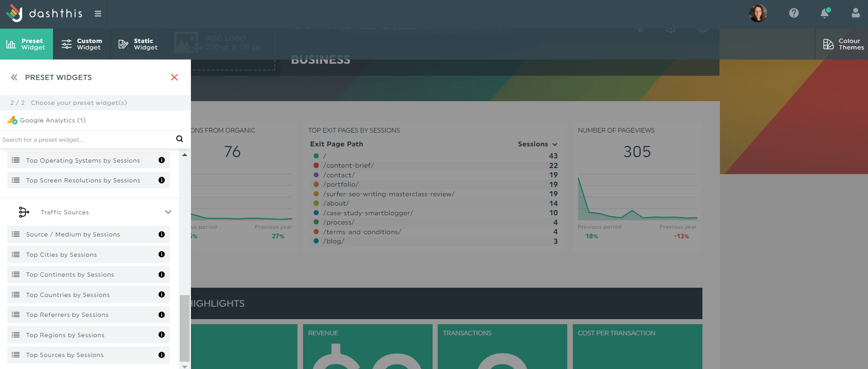868x369 pixels.
Task: Select the /portfolio/ exit page row
Action: (x=435, y=184)
